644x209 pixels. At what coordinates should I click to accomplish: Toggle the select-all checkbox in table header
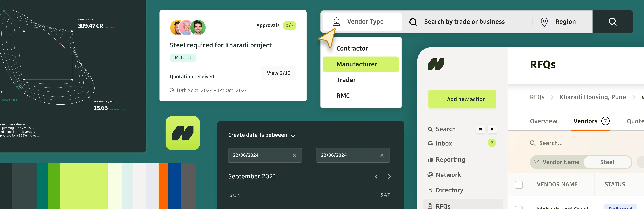coord(519,185)
